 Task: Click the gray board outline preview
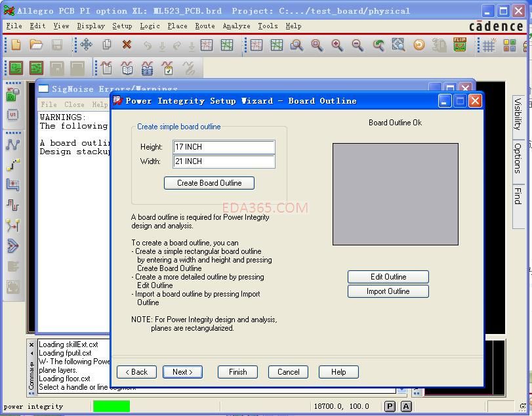(x=396, y=194)
